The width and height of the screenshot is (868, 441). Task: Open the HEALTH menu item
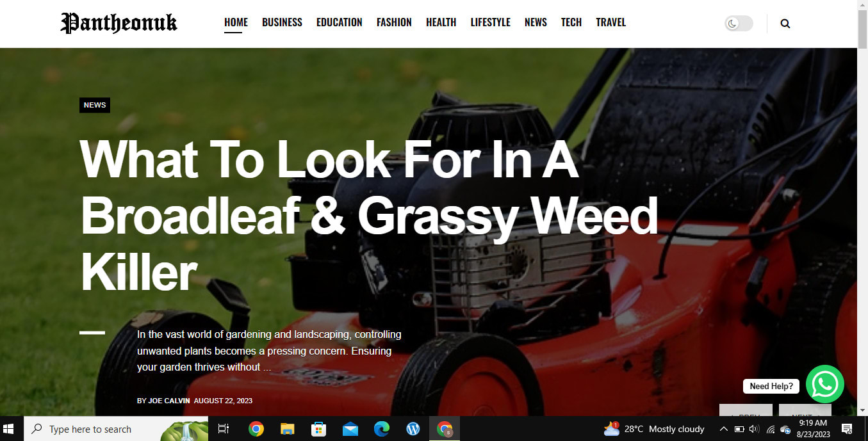point(441,22)
